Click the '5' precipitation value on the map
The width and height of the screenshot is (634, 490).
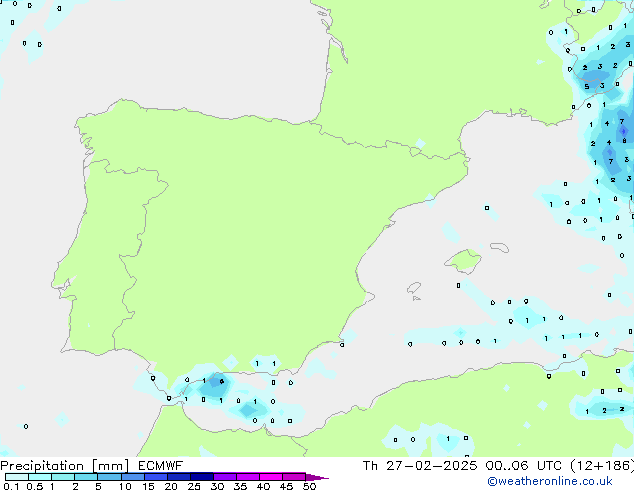point(587,87)
